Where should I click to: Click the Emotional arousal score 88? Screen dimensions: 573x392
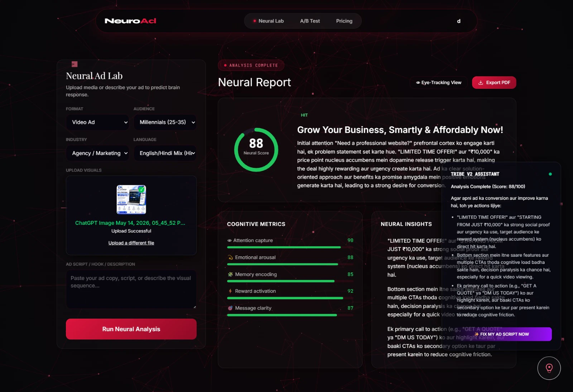pos(350,257)
